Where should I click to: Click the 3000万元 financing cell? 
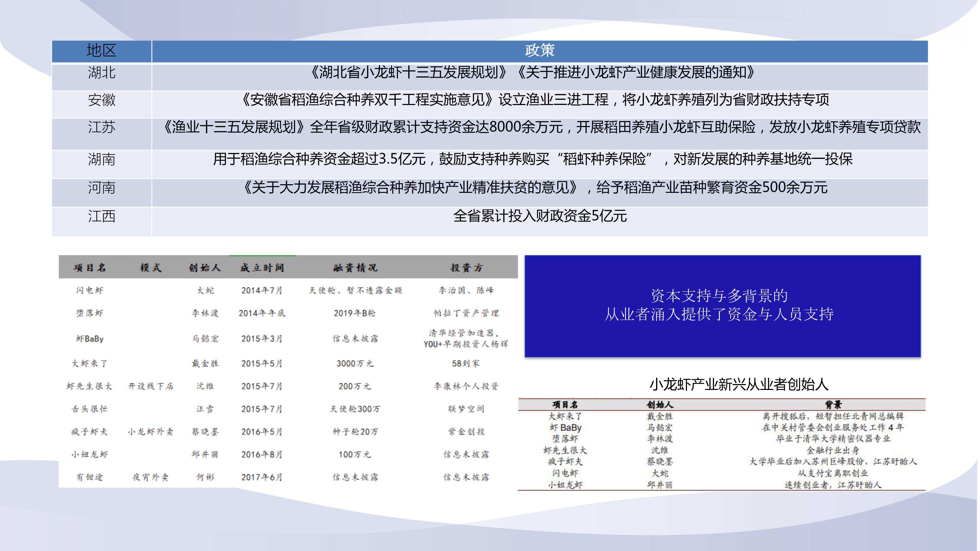[x=355, y=363]
